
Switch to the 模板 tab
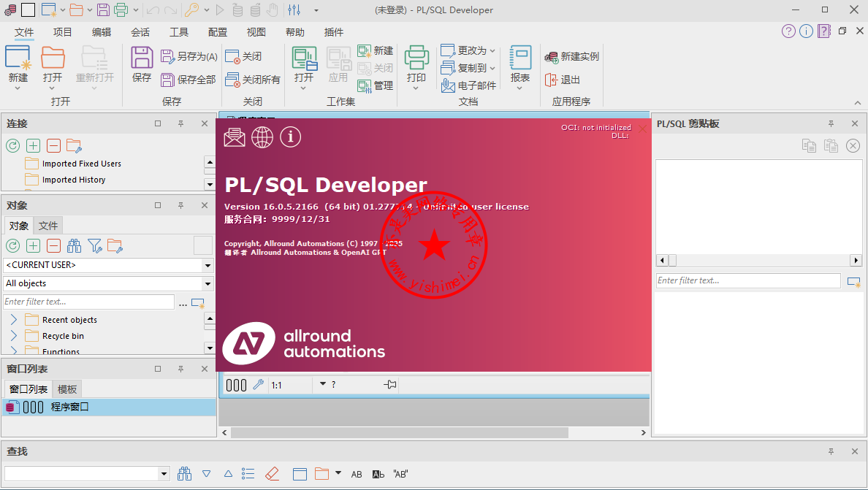pyautogui.click(x=67, y=389)
